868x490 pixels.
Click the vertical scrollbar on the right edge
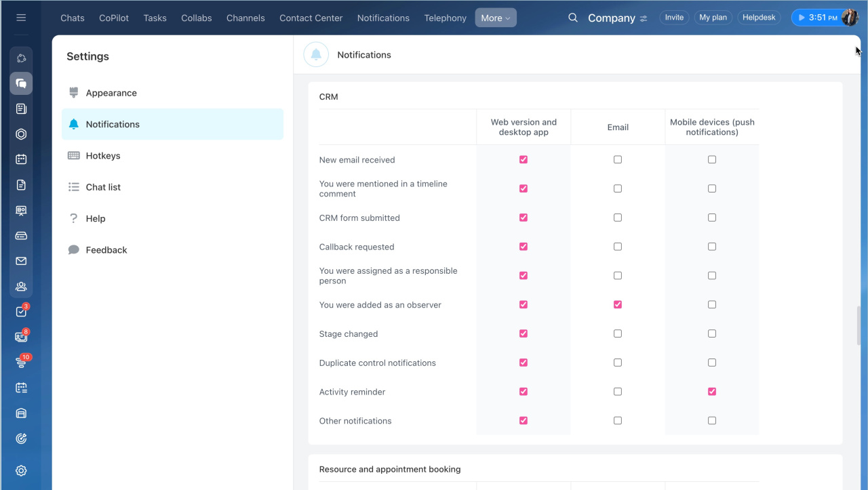tap(859, 325)
